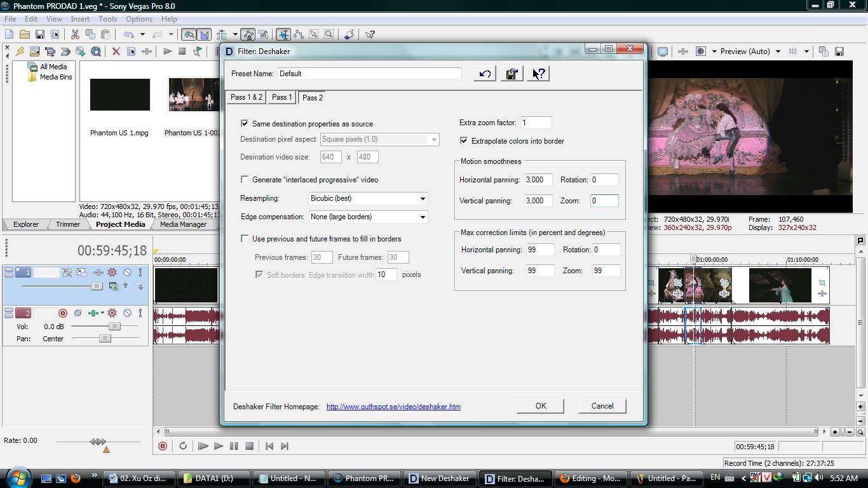Click Video Preview on External Monitor icon

663,51
